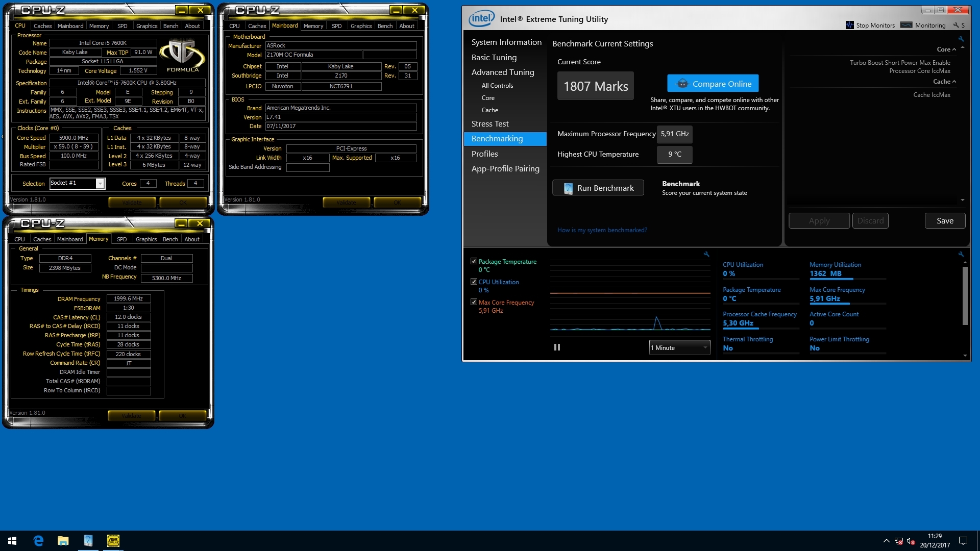This screenshot has width=980, height=551.
Task: Expand Advanced Tuning in XTU sidebar
Action: coord(503,72)
